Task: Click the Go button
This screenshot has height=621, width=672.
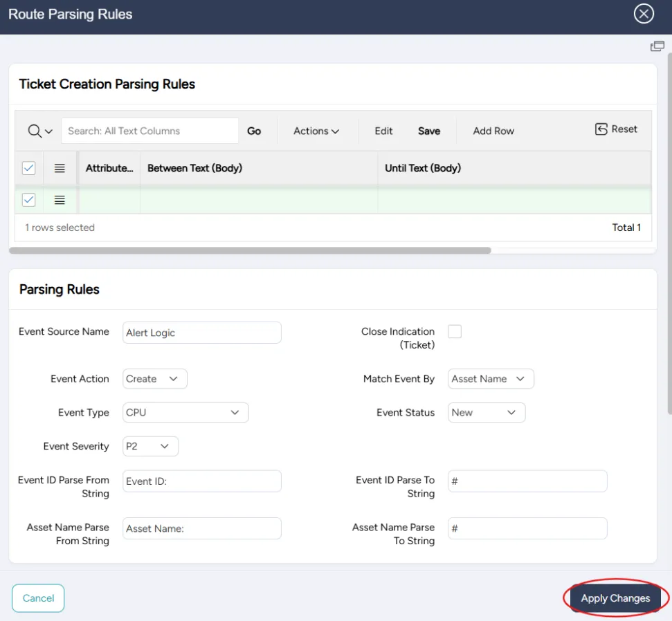Action: tap(254, 131)
